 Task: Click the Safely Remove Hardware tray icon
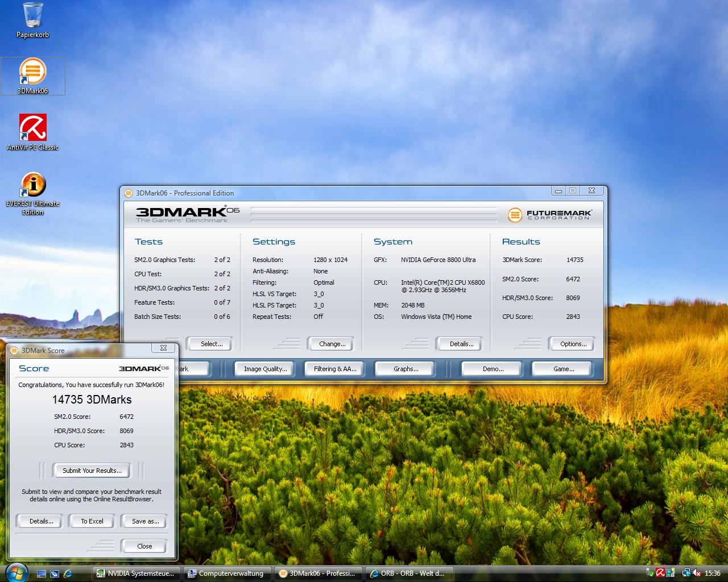(x=650, y=573)
